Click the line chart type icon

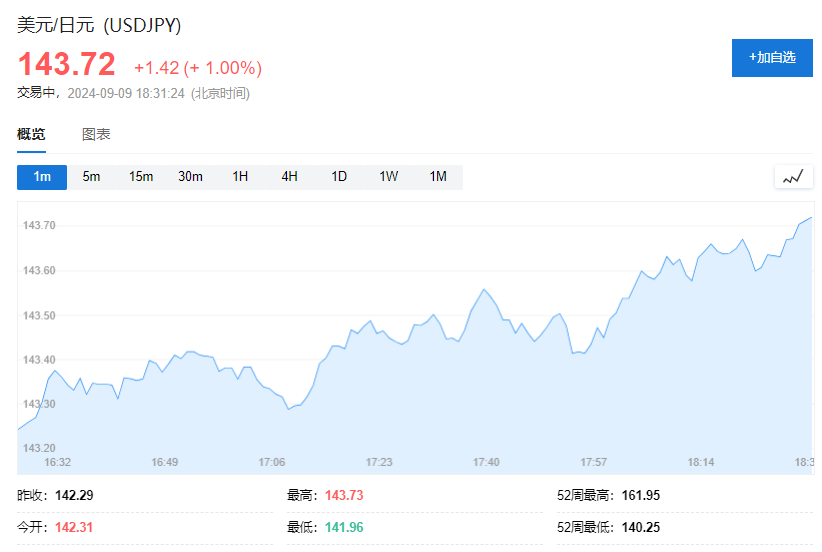coord(793,177)
